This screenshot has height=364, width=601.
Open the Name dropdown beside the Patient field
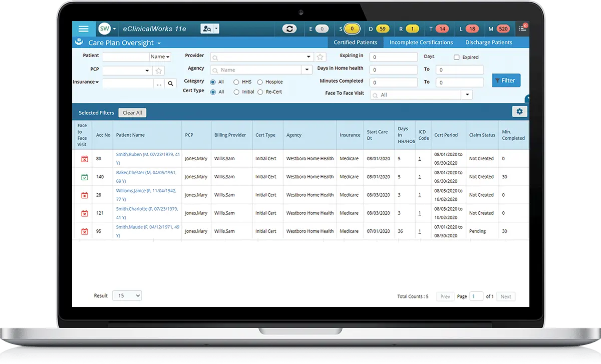click(160, 57)
